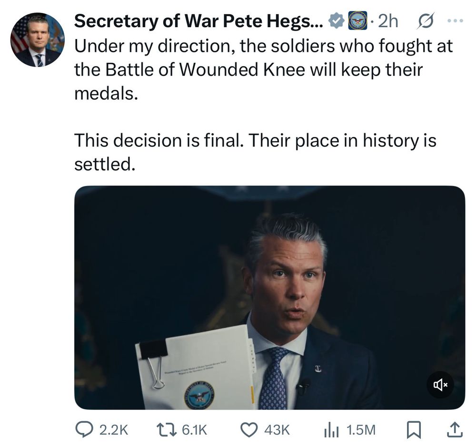This screenshot has width=476, height=448.
Task: Click the 6.1K repost count
Action: pyautogui.click(x=194, y=430)
